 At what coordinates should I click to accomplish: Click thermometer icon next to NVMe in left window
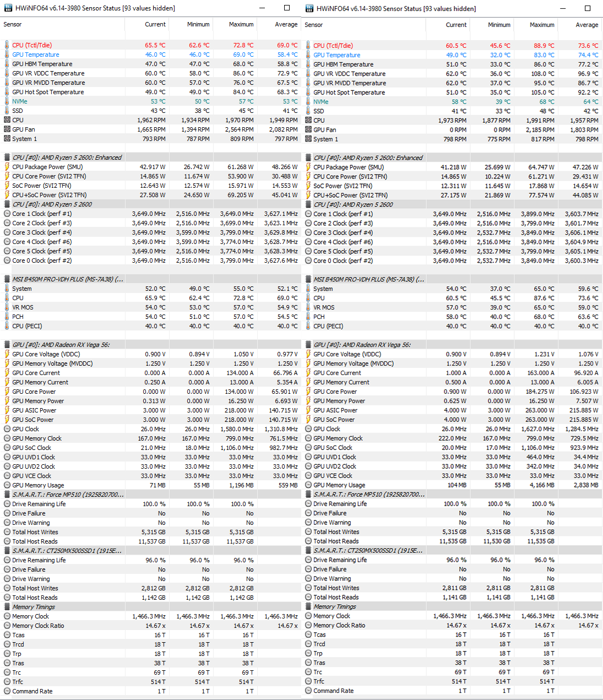(7, 101)
